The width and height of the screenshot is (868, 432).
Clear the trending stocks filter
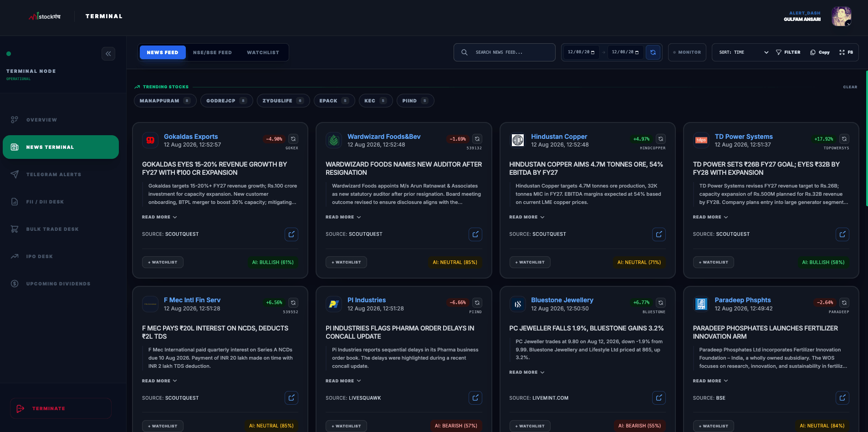850,87
